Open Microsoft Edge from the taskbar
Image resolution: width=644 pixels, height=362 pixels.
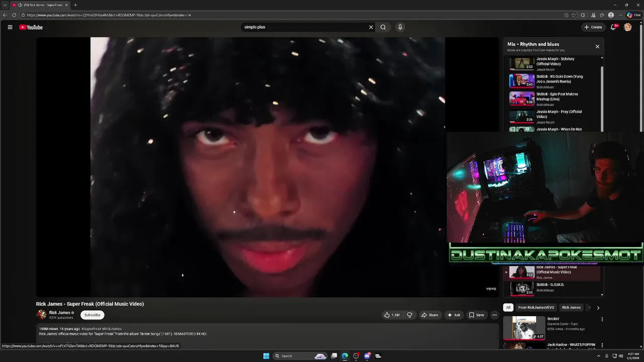coord(345,356)
